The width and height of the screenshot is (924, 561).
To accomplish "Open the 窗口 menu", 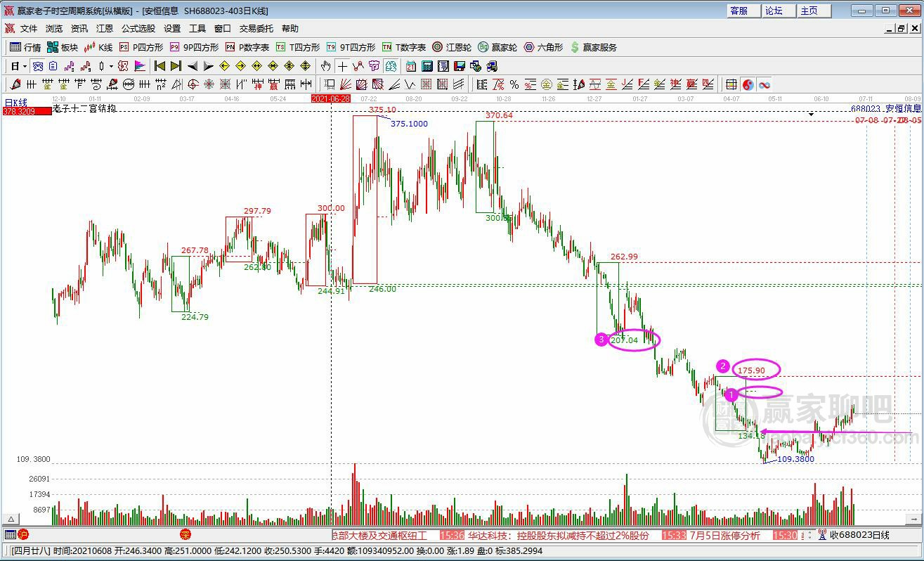I will [223, 29].
